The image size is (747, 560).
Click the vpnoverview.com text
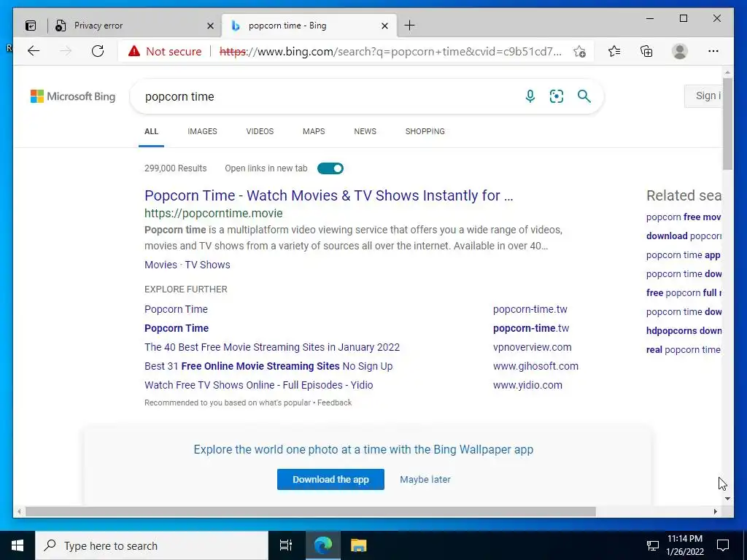click(532, 347)
